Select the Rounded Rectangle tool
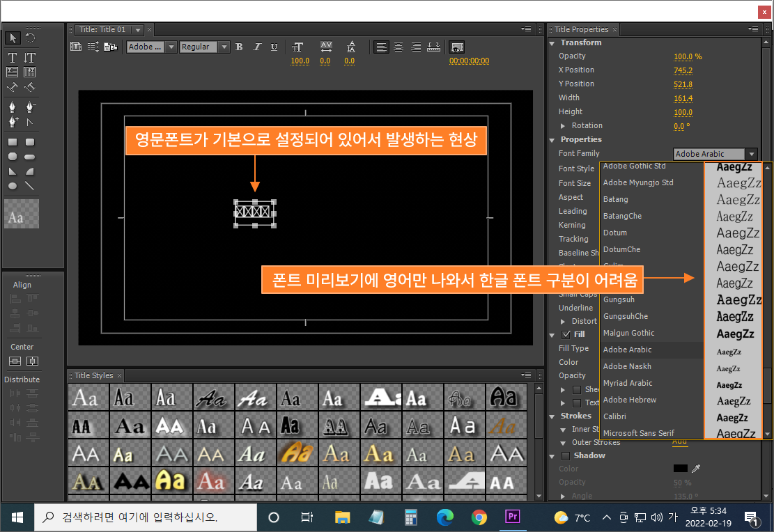This screenshot has height=532, width=774. (x=30, y=142)
